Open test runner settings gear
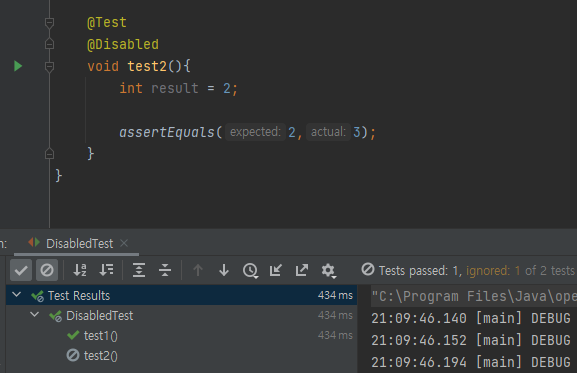577x373 pixels. point(328,271)
